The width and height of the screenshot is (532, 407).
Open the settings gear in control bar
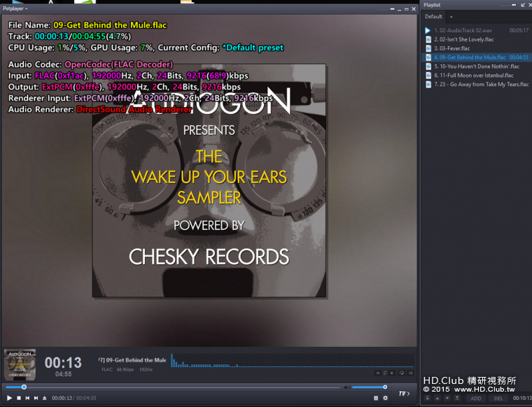[x=386, y=398]
